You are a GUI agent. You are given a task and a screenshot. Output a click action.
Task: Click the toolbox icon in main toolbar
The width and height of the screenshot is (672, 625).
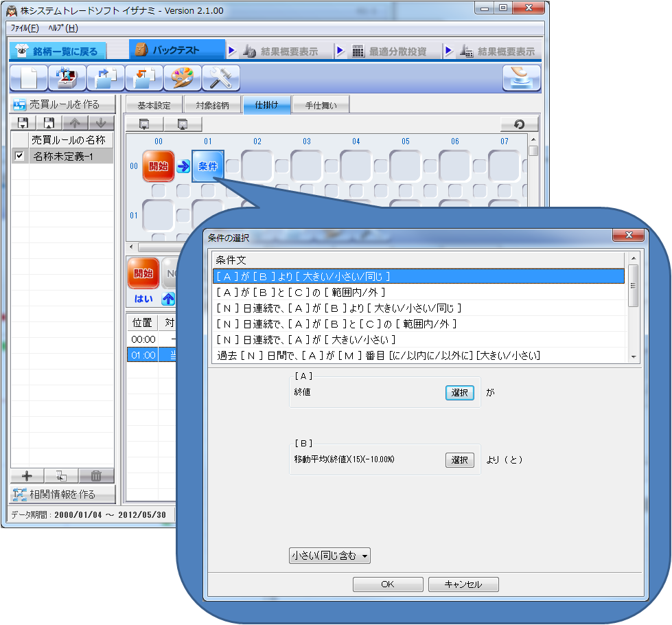click(x=67, y=78)
